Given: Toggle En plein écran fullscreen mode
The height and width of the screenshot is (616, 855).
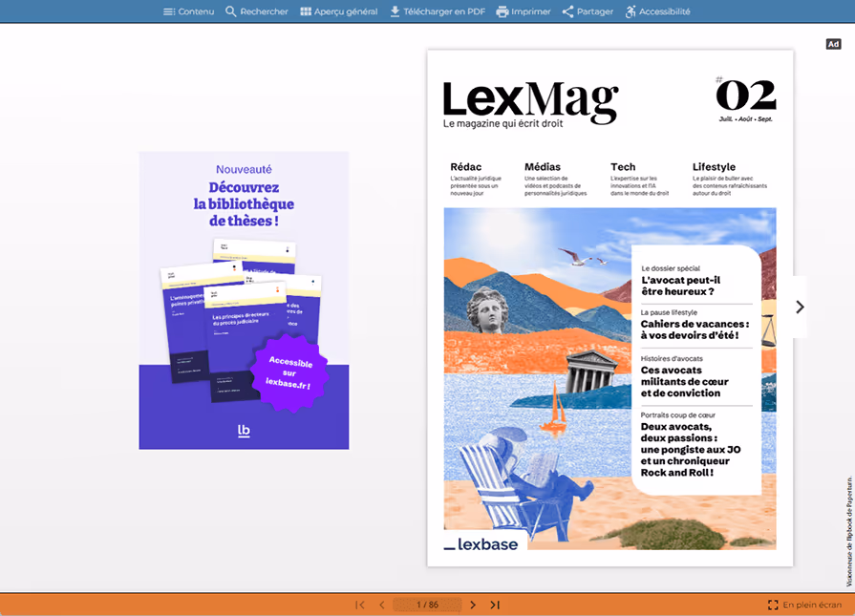Looking at the screenshot, I should tap(804, 605).
